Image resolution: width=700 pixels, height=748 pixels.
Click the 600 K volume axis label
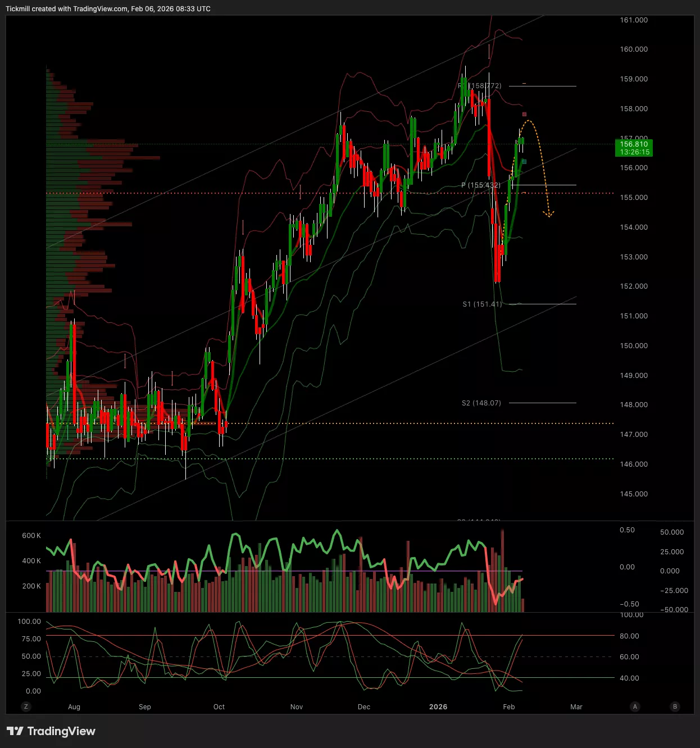31,536
